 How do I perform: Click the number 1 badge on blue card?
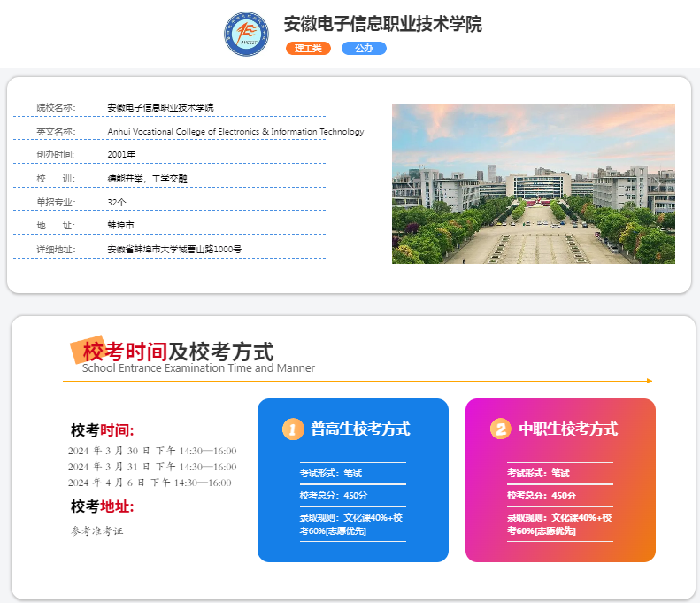(293, 429)
